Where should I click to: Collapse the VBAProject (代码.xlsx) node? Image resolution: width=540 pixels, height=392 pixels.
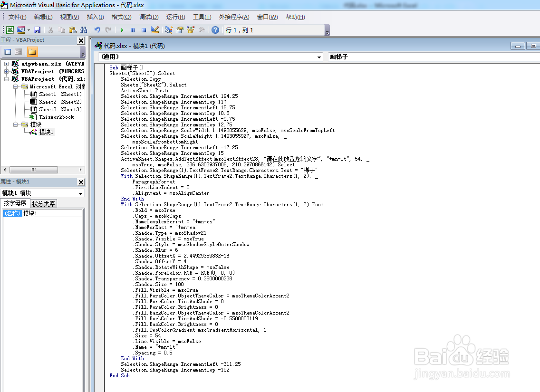6,79
